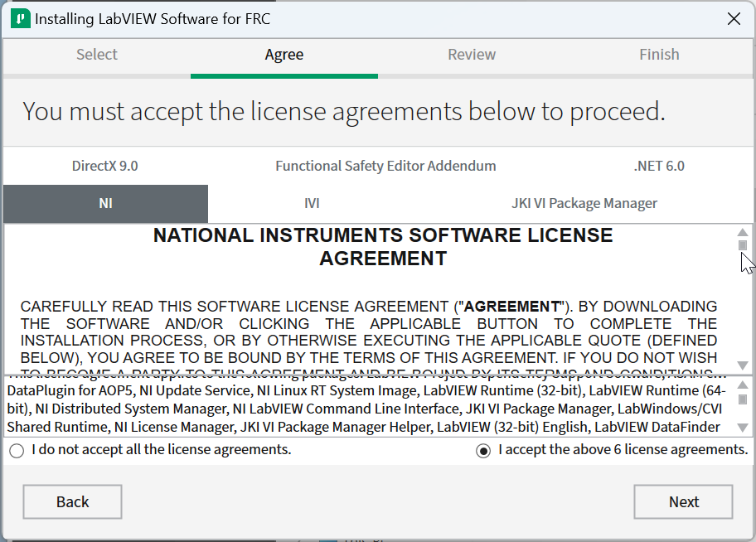Image resolution: width=756 pixels, height=542 pixels.
Task: Open the JKI VI Package Manager agreement
Action: [584, 202]
